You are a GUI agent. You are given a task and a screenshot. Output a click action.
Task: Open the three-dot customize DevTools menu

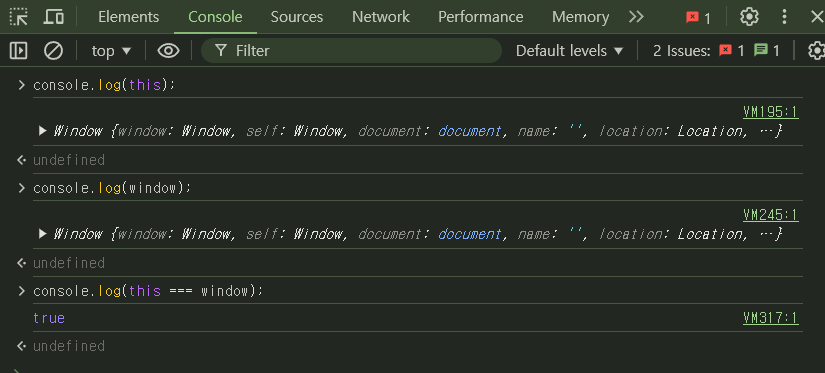784,17
